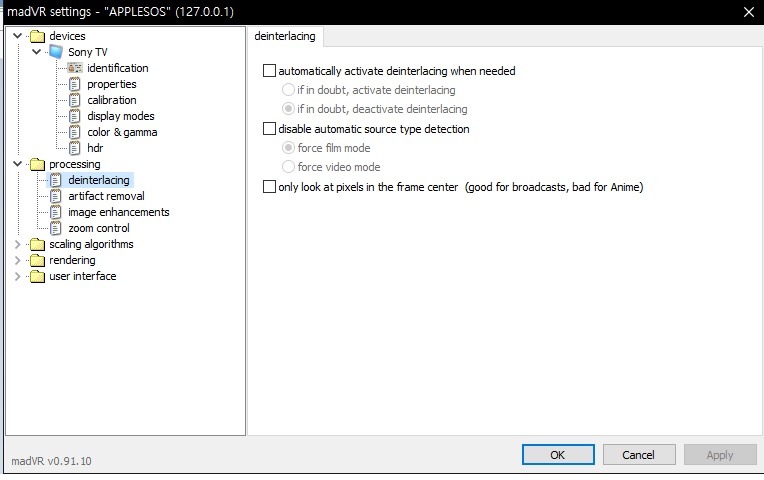Collapse the processing folder

[x=17, y=164]
